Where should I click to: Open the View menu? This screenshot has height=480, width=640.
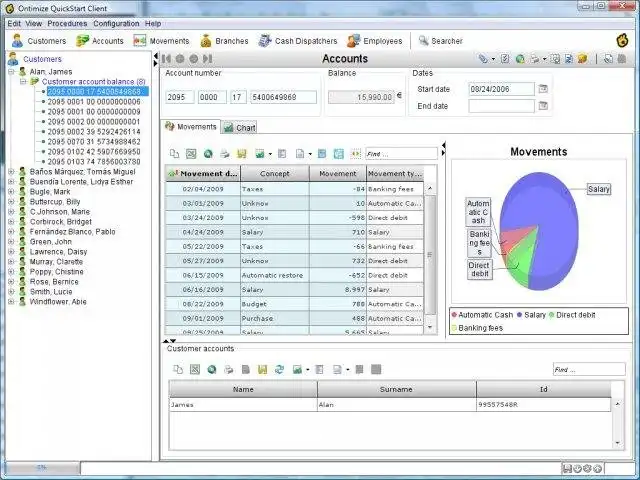[x=33, y=24]
